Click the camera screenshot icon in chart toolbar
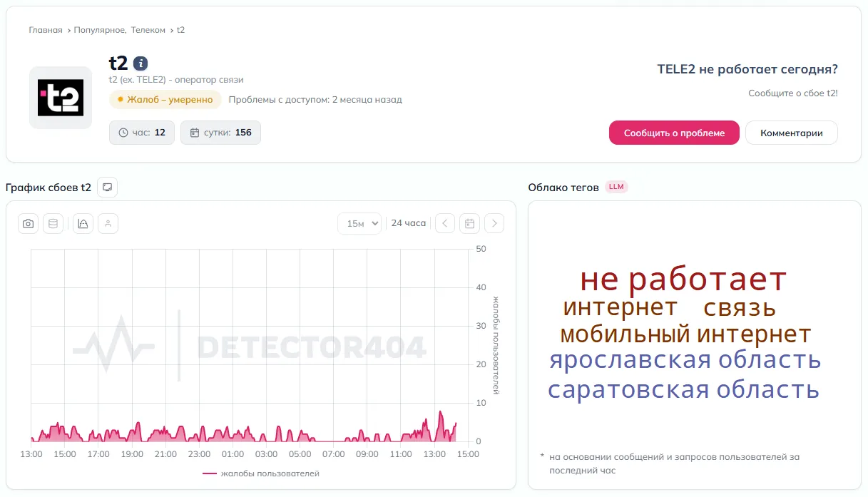 tap(28, 223)
